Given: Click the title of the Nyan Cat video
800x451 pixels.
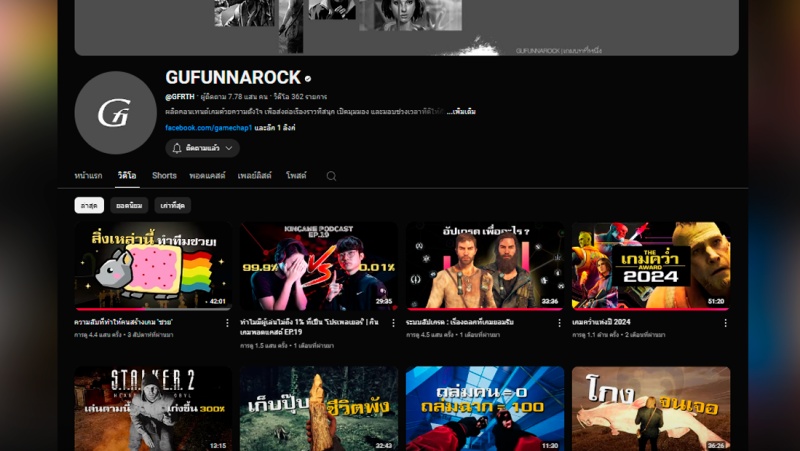Looking at the screenshot, I should click(123, 322).
